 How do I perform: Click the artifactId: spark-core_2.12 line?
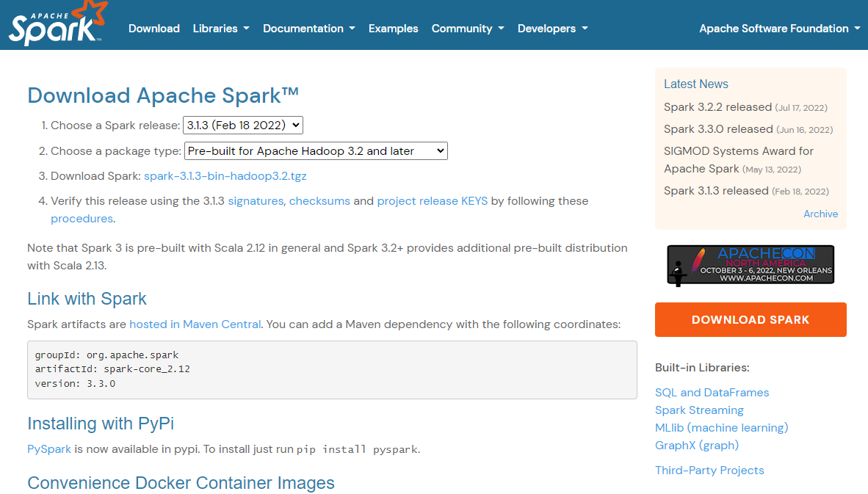tap(112, 369)
